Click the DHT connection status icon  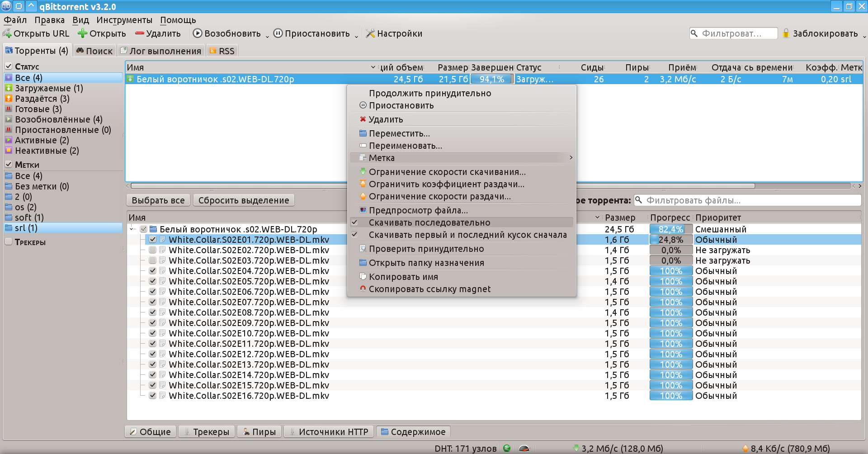click(507, 448)
